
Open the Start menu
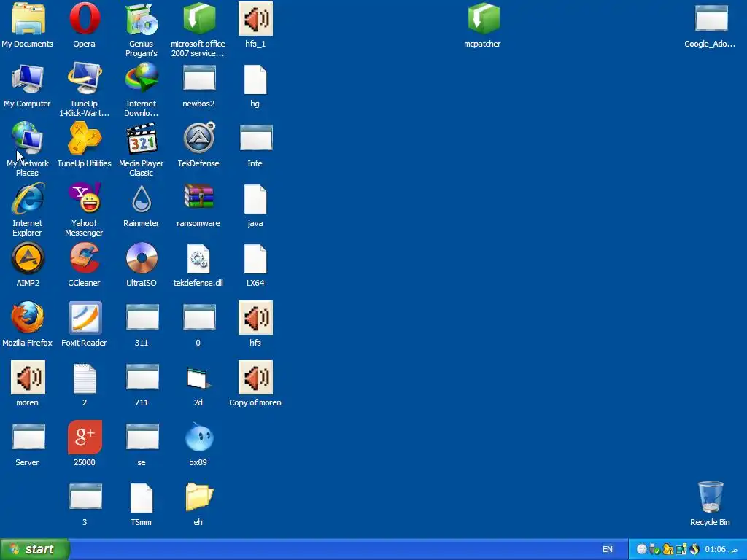pyautogui.click(x=34, y=550)
